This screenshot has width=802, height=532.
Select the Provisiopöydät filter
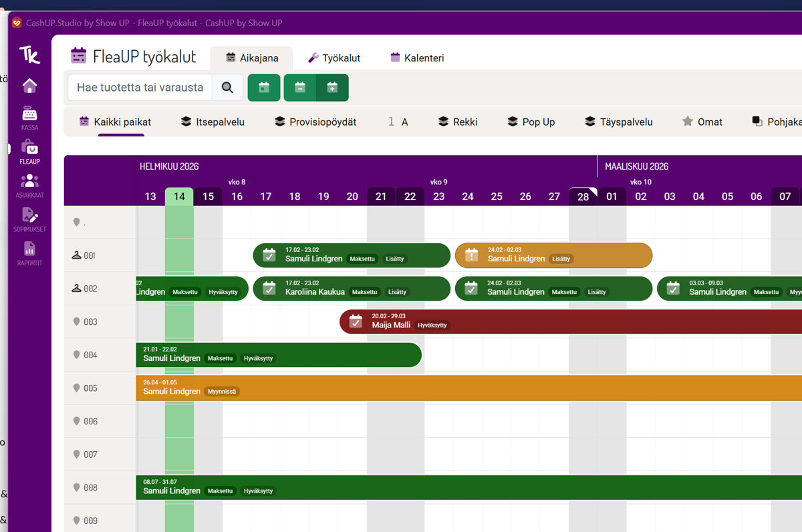point(315,122)
